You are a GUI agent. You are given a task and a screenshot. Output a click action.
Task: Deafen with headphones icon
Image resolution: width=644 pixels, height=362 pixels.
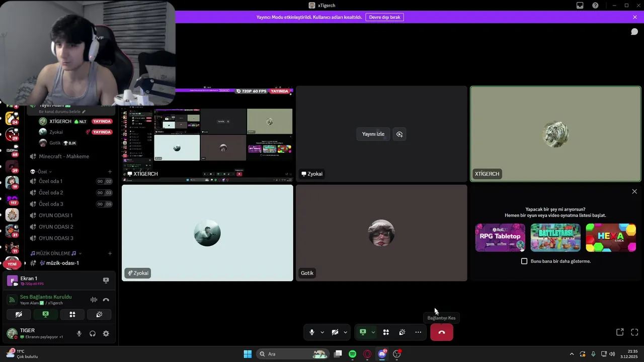pos(93,333)
